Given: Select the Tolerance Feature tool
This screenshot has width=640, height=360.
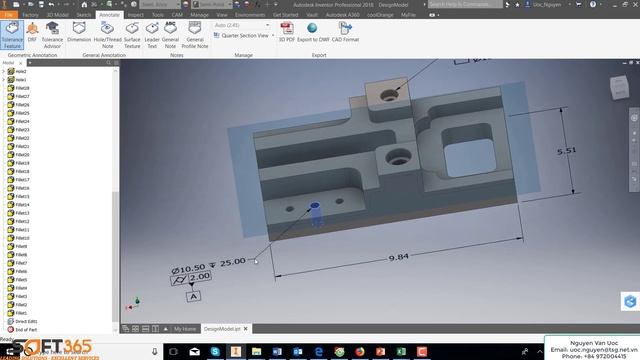Looking at the screenshot, I should click(12, 35).
